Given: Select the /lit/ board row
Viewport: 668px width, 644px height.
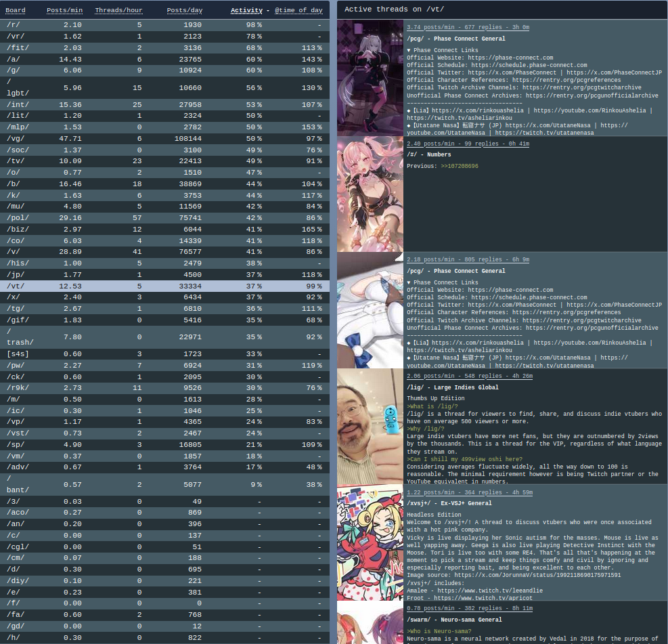Looking at the screenshot, I should (x=164, y=116).
